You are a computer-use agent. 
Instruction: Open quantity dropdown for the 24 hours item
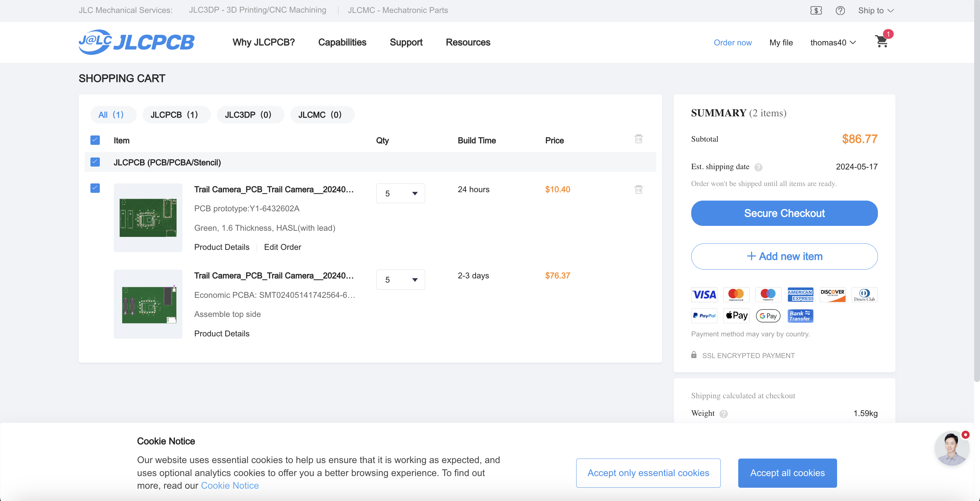400,193
